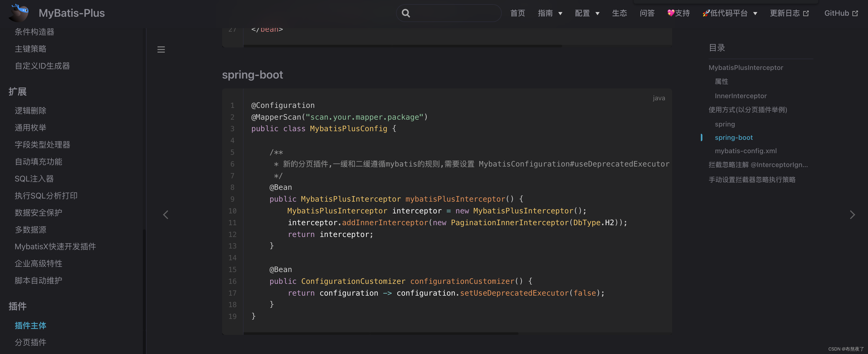Expand the 低代码平台 dropdown arrow
868x354 pixels.
point(755,14)
